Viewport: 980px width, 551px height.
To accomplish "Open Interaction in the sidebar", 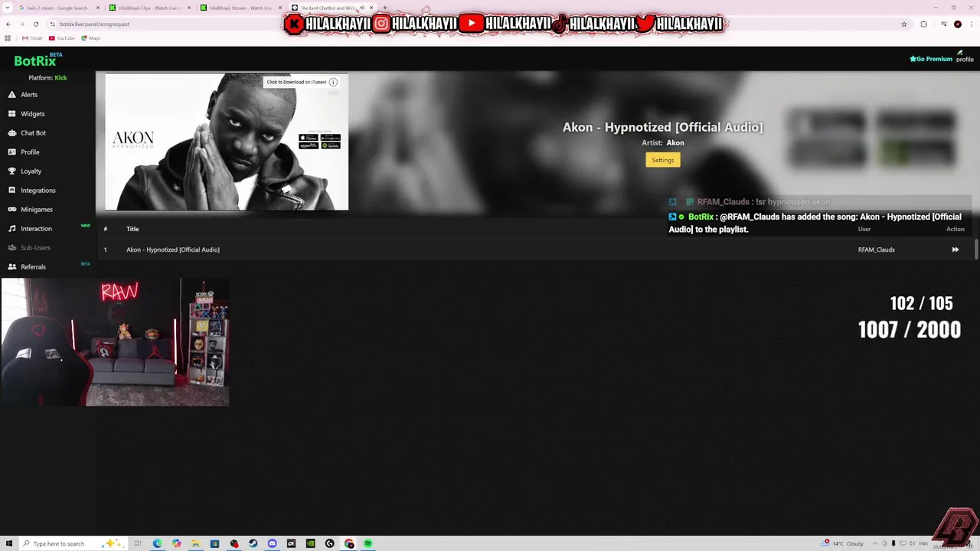I will (31, 229).
